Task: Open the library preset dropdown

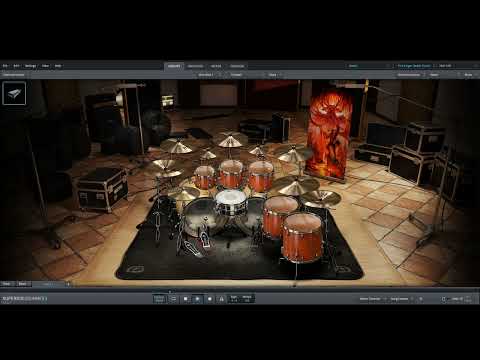Action: pos(447,66)
